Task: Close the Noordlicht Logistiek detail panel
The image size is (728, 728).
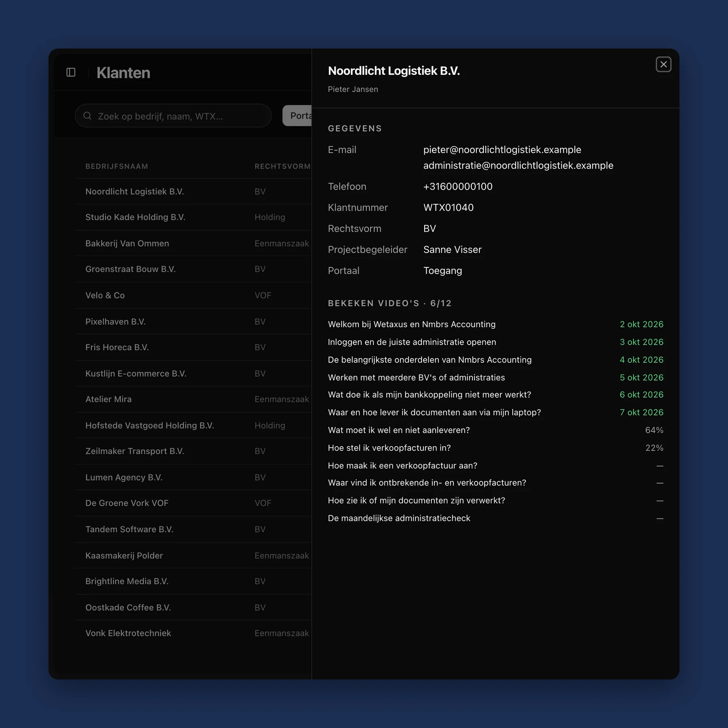Action: coord(663,64)
